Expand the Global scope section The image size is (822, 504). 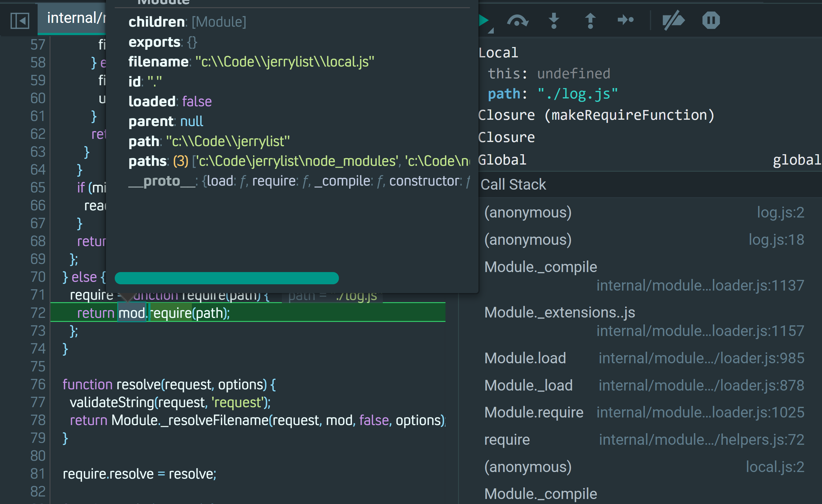click(x=503, y=160)
